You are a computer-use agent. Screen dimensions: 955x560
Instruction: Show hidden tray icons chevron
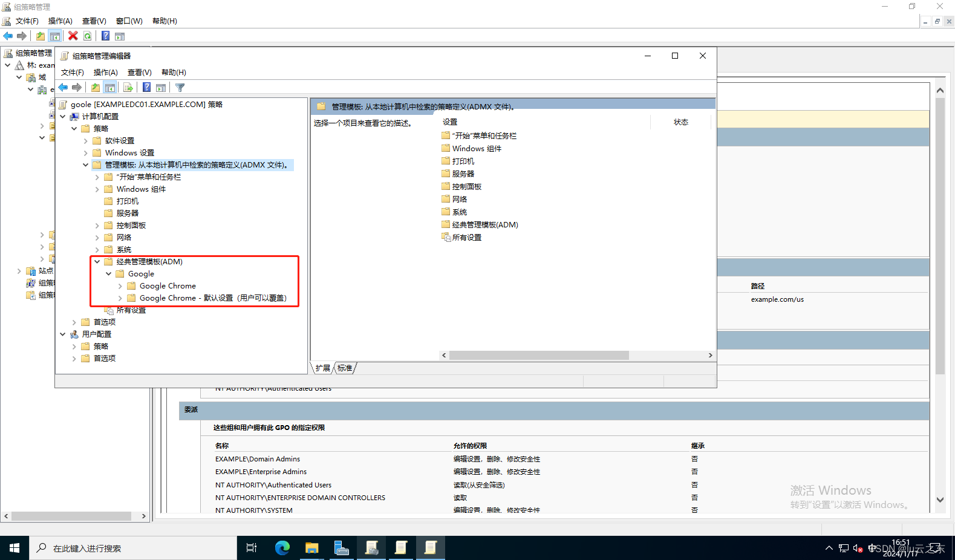click(x=829, y=549)
